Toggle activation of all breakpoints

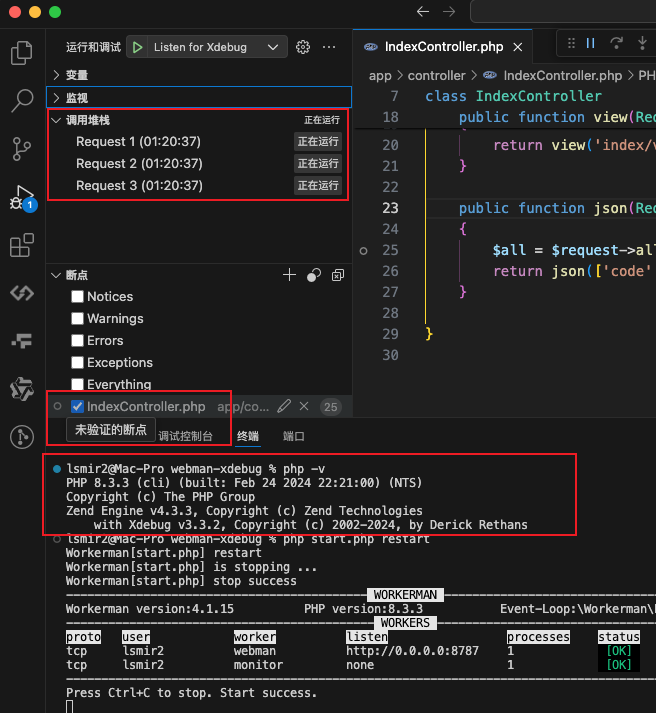click(x=314, y=275)
